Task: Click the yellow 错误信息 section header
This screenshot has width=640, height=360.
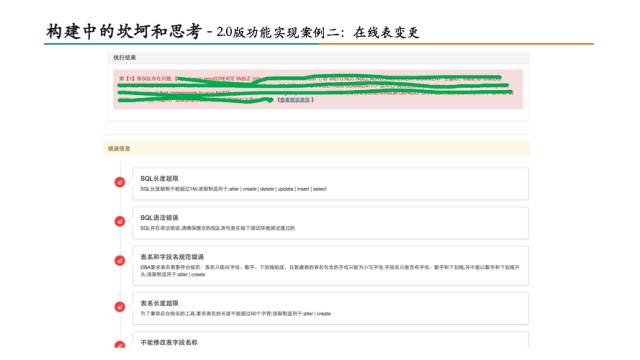Action: click(316, 149)
